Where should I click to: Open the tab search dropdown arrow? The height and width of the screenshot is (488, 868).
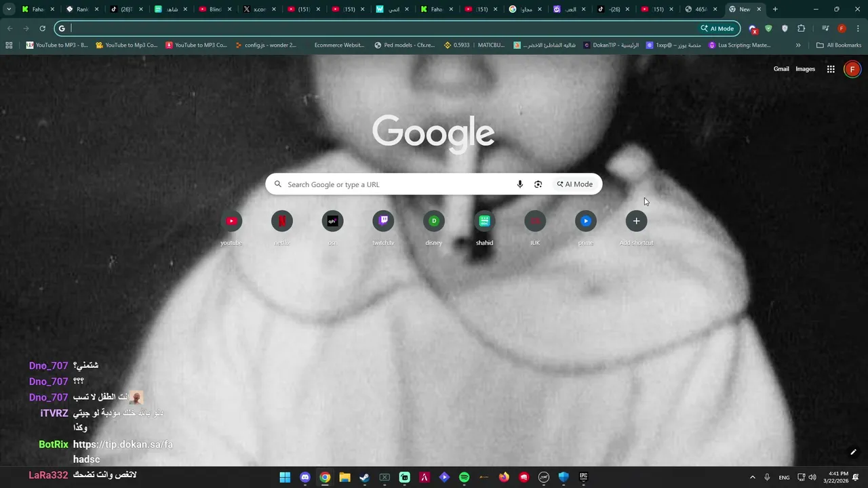click(x=9, y=9)
